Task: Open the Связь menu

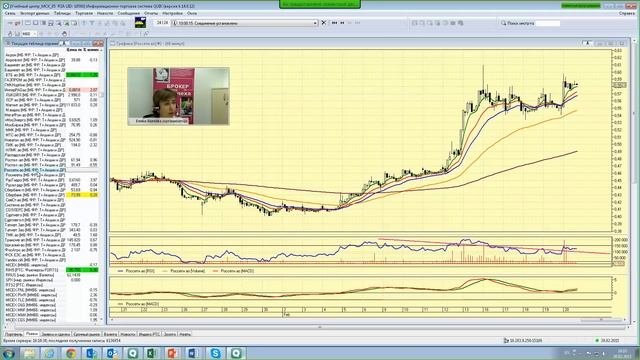Action: [10, 13]
